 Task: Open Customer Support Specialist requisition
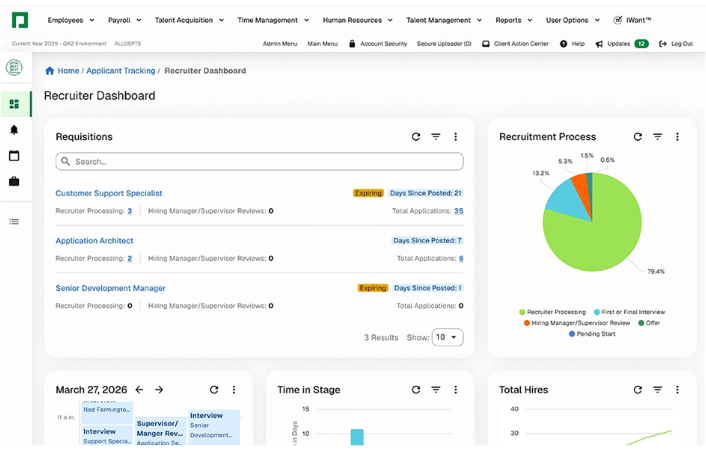109,193
